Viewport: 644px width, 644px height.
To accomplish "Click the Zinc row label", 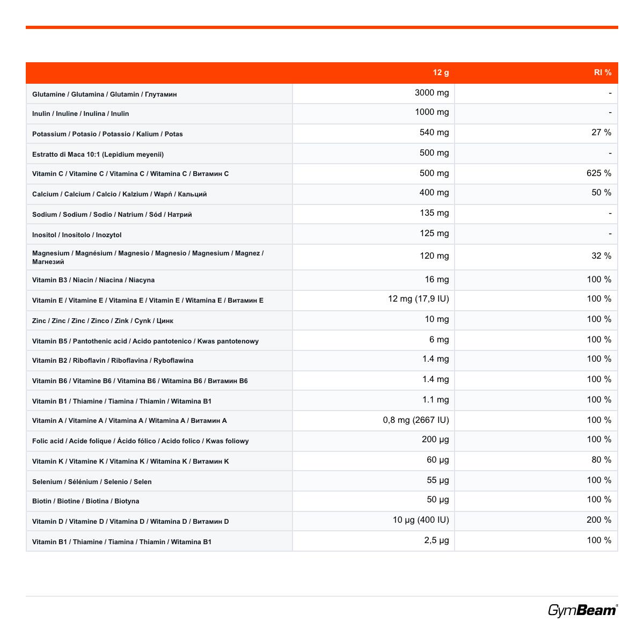I will tap(103, 321).
